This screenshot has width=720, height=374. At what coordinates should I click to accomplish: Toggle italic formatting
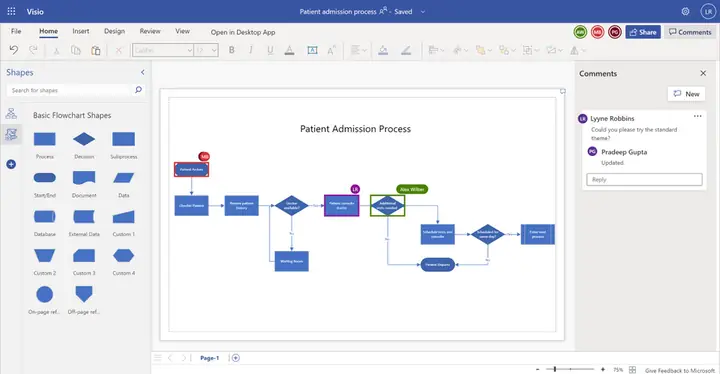[251, 50]
